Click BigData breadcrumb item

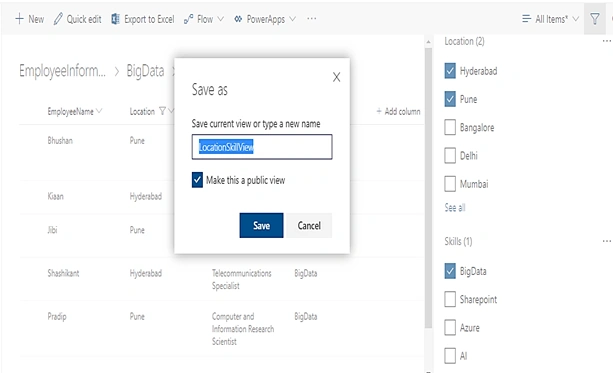click(x=145, y=71)
